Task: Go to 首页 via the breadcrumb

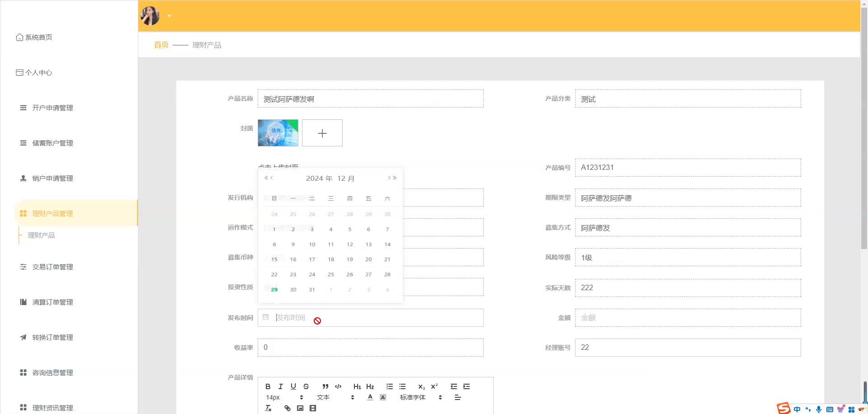Action: (161, 45)
